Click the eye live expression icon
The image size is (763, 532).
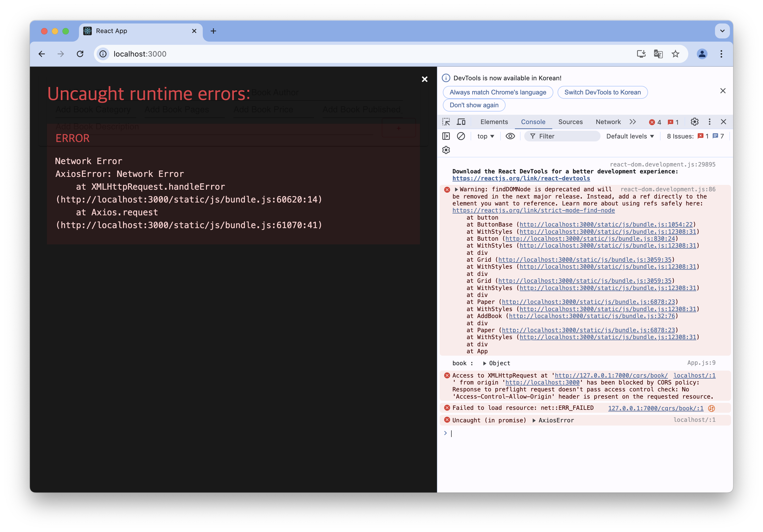point(510,136)
